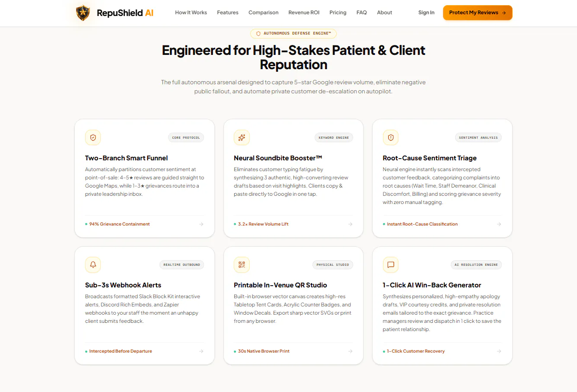Click the QR code icon on Printable In-Venue QR Studio card

[242, 265]
